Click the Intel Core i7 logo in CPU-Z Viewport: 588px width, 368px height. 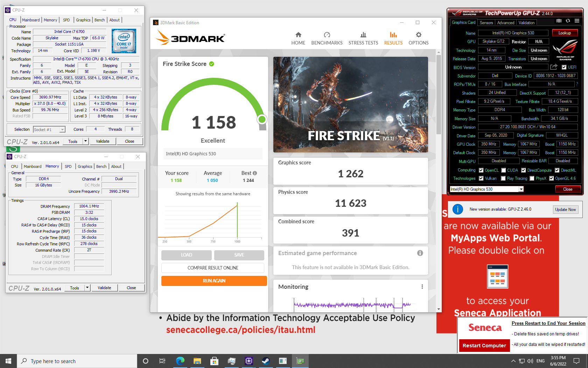coord(124,41)
